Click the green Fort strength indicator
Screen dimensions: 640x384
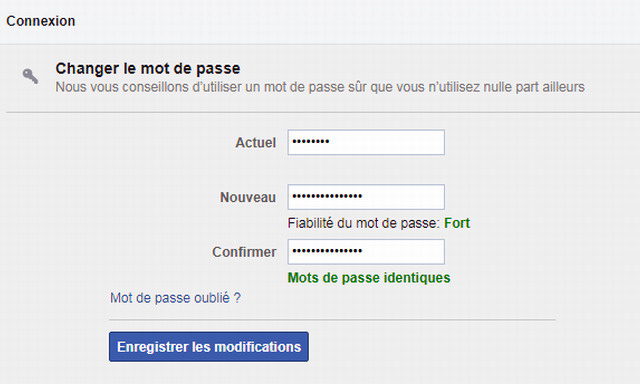click(457, 223)
